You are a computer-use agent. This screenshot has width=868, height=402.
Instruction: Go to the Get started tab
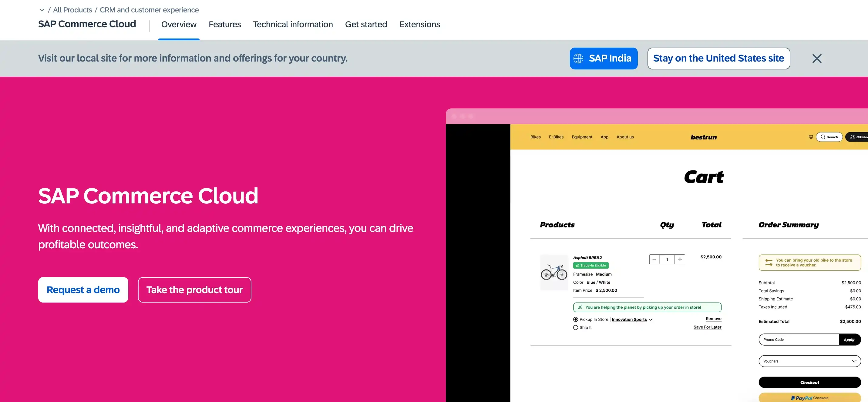(x=366, y=25)
